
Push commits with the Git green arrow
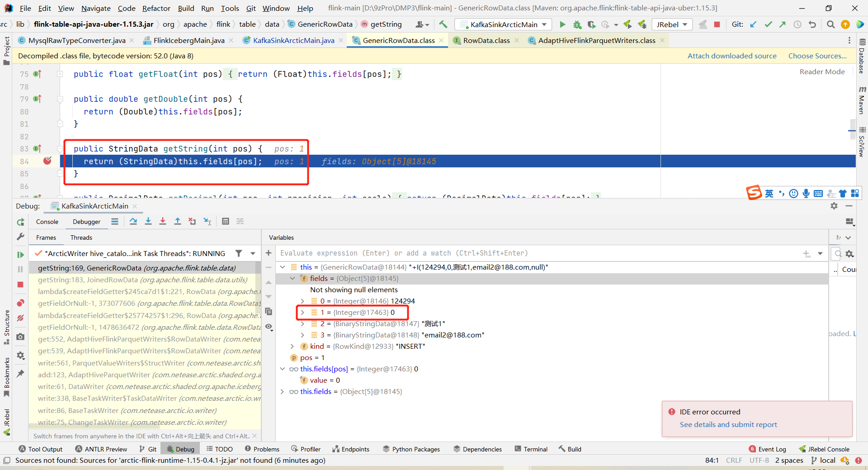click(x=783, y=24)
